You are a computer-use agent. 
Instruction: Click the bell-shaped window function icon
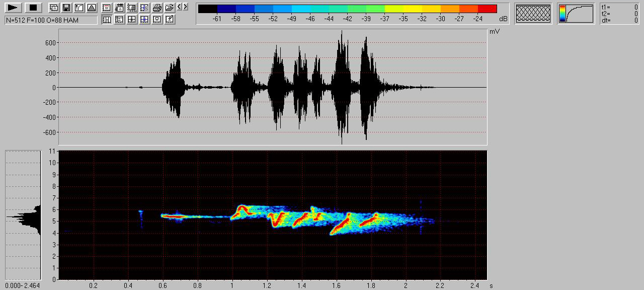click(x=92, y=8)
